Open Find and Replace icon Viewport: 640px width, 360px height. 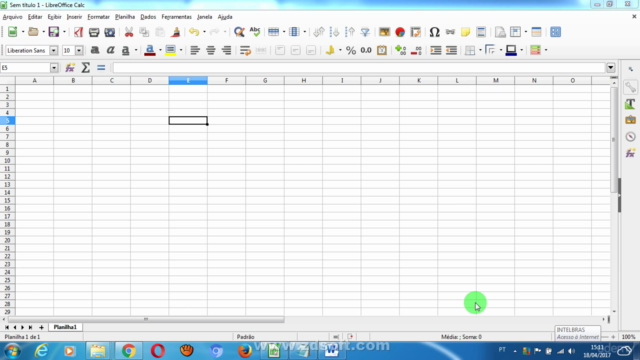239,32
